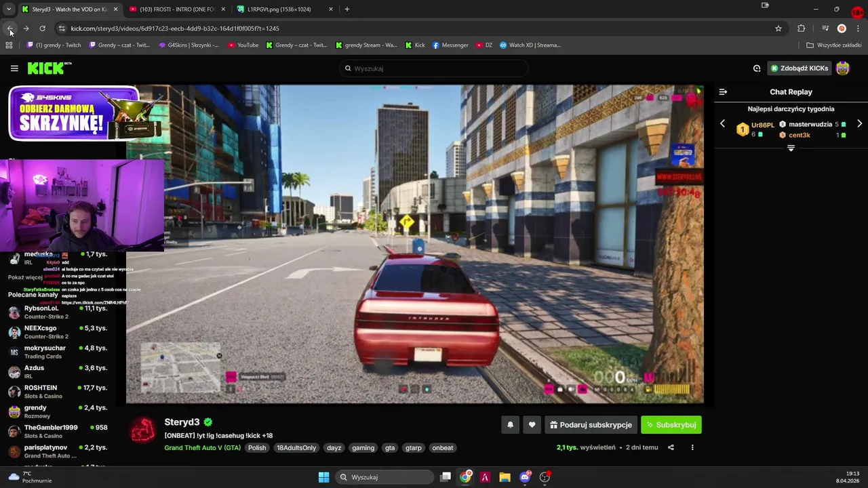Select the gtarp tag
Image resolution: width=868 pixels, height=488 pixels.
coord(414,448)
